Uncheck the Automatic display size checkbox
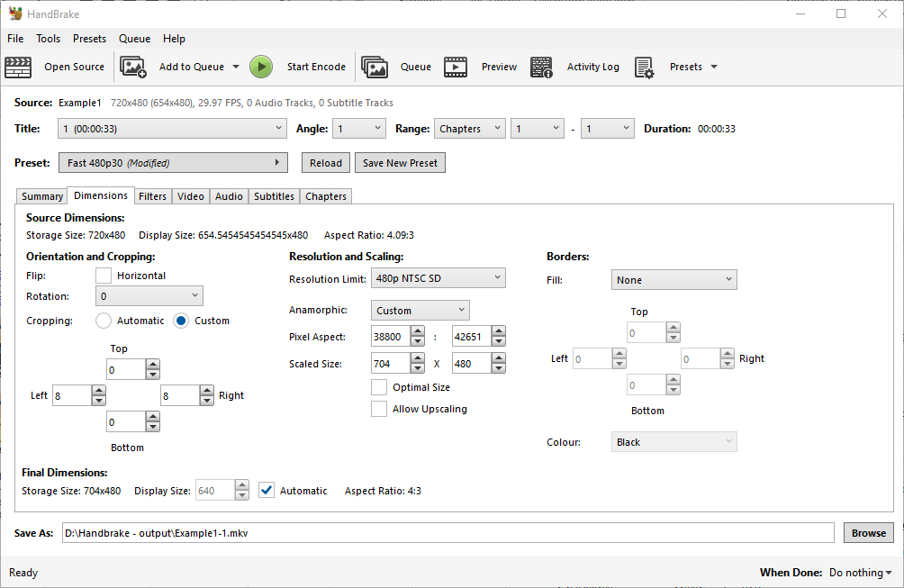The width and height of the screenshot is (904, 588). 267,491
